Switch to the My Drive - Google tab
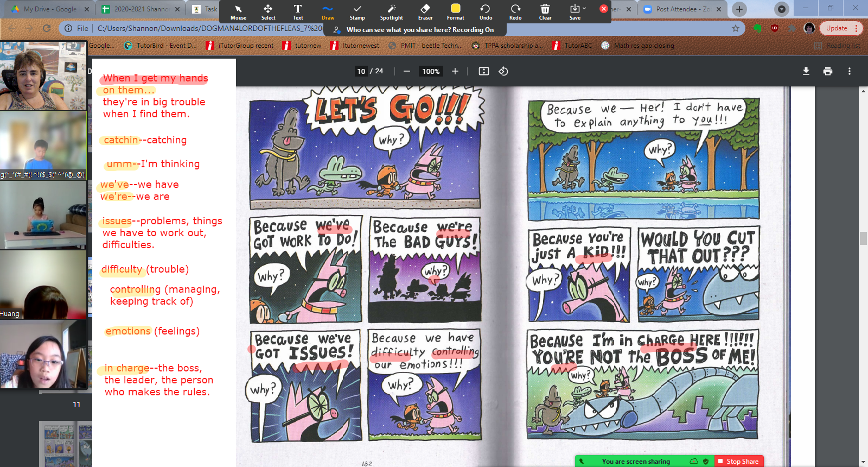This screenshot has height=467, width=868. coord(50,9)
